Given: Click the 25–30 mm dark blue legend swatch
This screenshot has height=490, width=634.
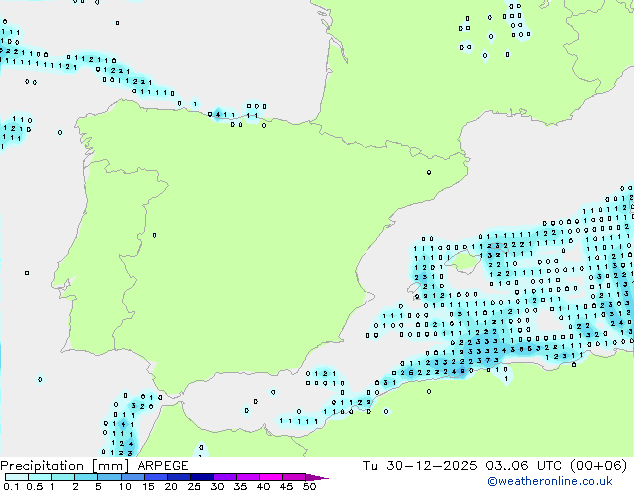Looking at the screenshot, I should point(202,477).
